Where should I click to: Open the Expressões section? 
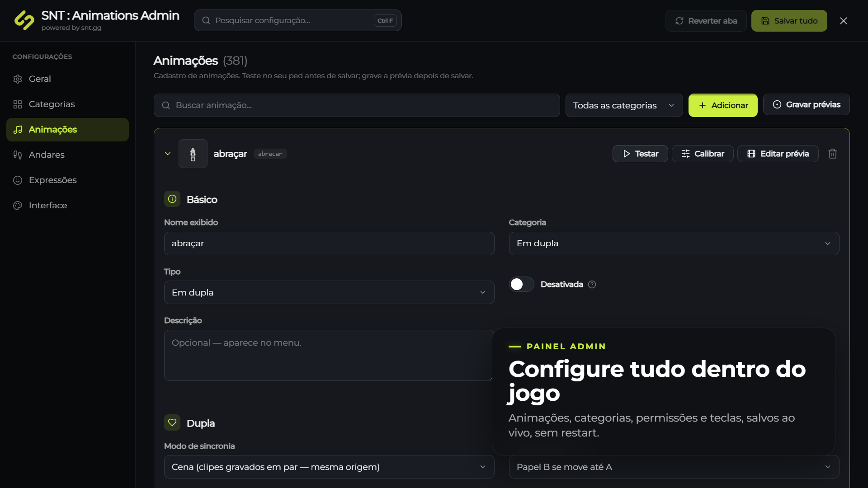click(x=67, y=180)
